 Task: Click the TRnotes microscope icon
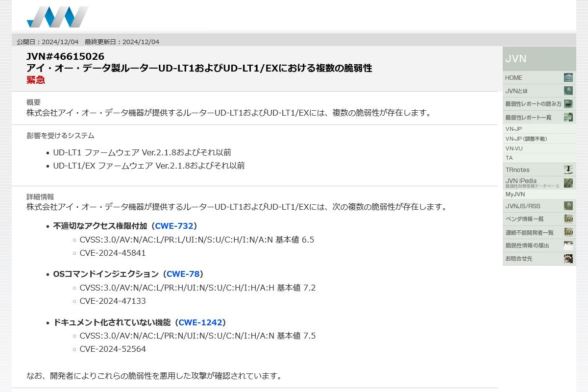click(568, 170)
